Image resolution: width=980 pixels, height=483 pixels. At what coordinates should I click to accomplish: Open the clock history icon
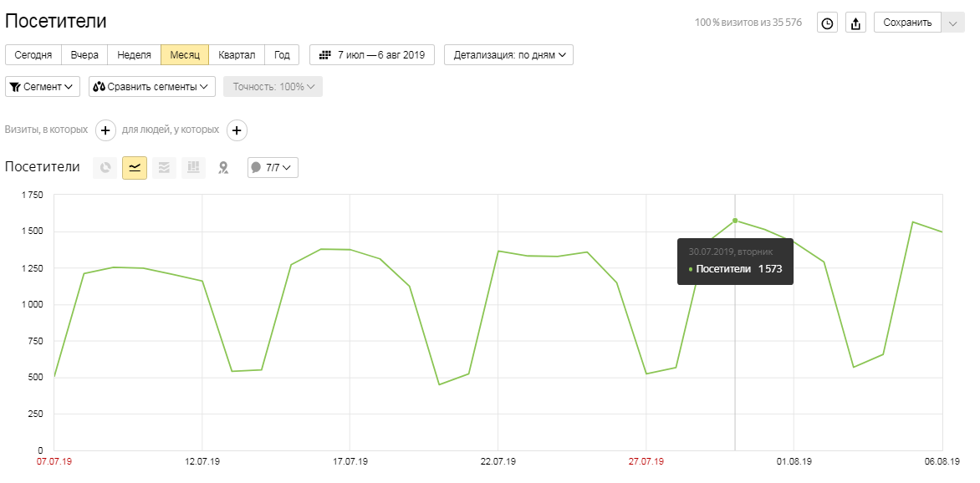(x=828, y=23)
